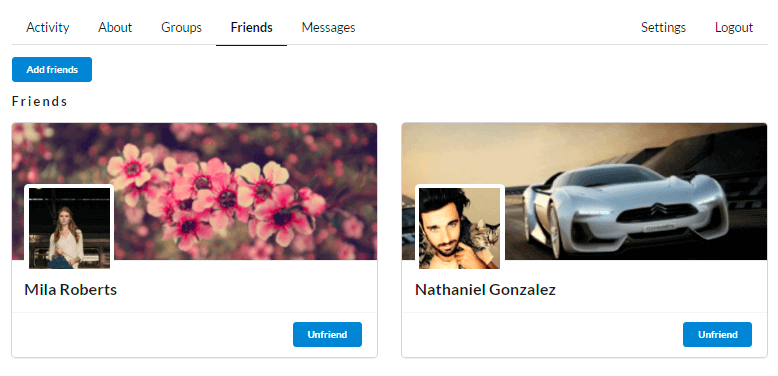This screenshot has width=778, height=376.
Task: Open Settings from the top navigation
Action: pyautogui.click(x=663, y=27)
